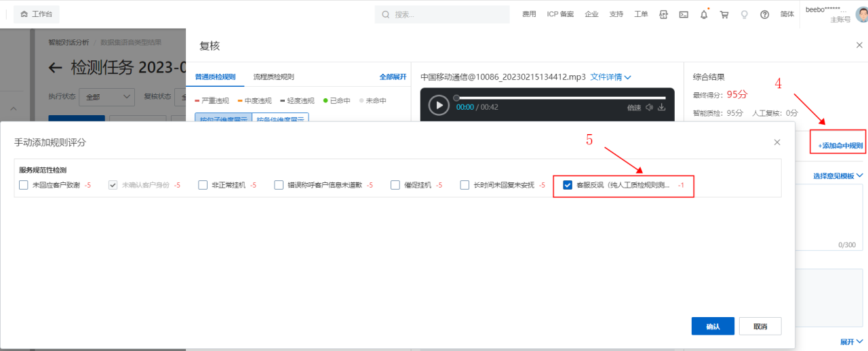The width and height of the screenshot is (868, 351).
Task: Click the blue 确认 button
Action: (713, 327)
